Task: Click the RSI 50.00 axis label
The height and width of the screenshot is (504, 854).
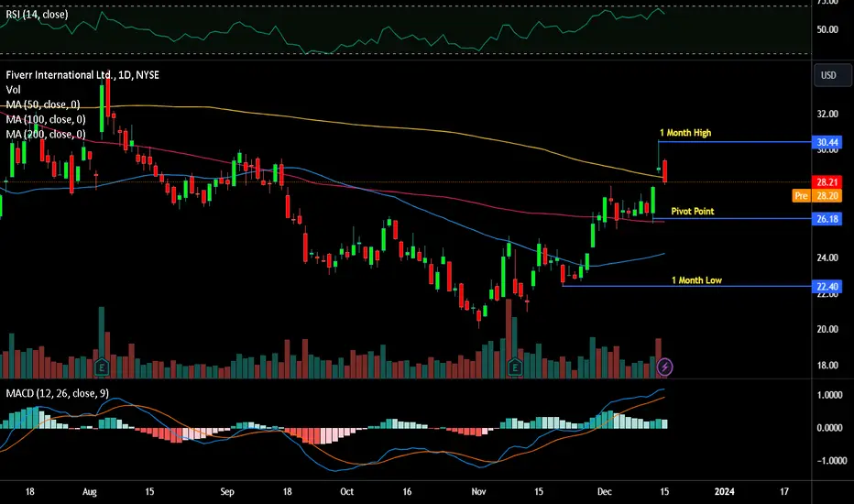Action: (x=827, y=29)
